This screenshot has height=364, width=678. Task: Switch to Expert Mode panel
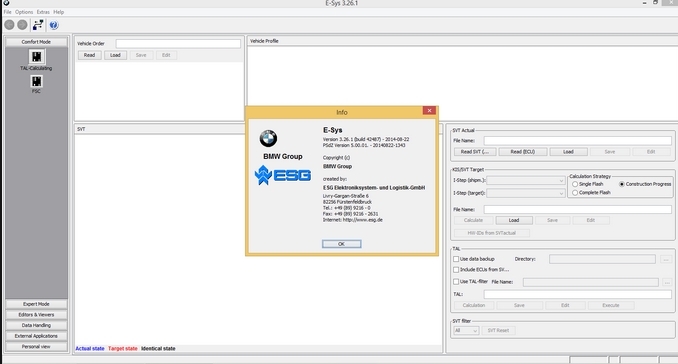click(36, 304)
